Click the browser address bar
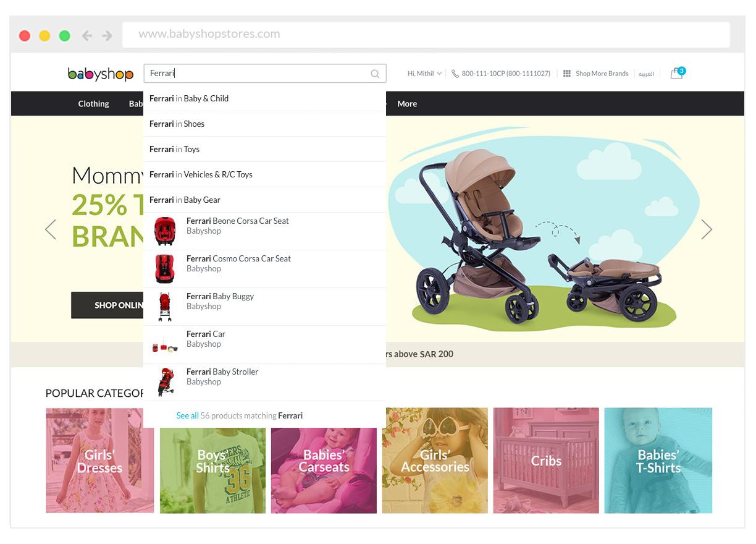This screenshot has width=756, height=544. click(426, 35)
